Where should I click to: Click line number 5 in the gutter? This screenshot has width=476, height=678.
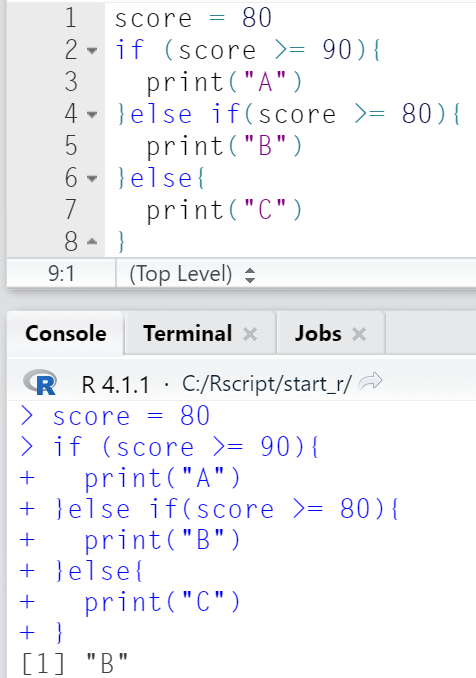click(71, 146)
